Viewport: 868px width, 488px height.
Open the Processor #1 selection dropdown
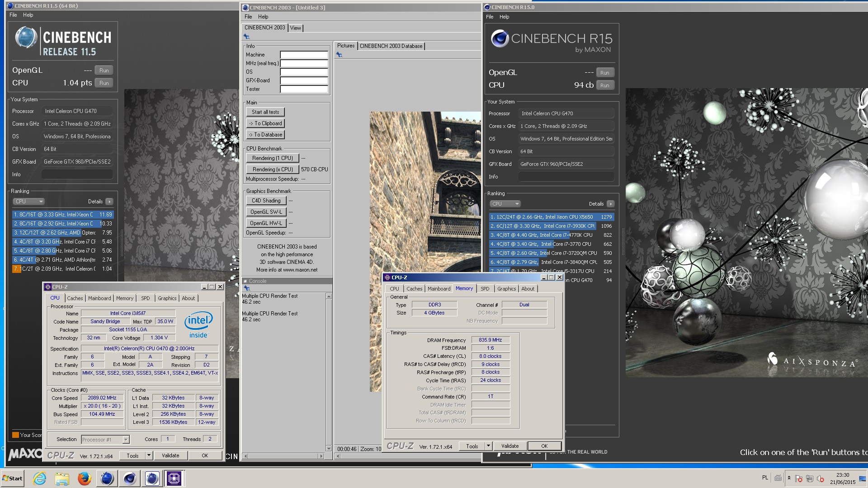tap(126, 440)
